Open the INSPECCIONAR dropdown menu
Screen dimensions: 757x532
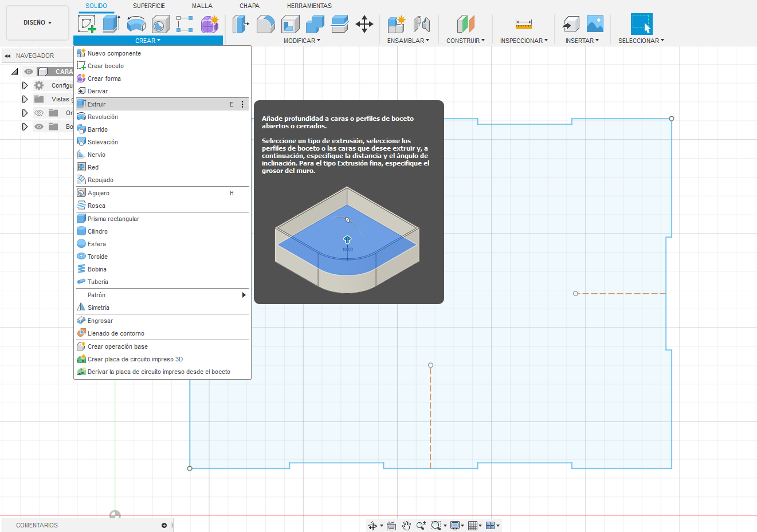(x=524, y=41)
